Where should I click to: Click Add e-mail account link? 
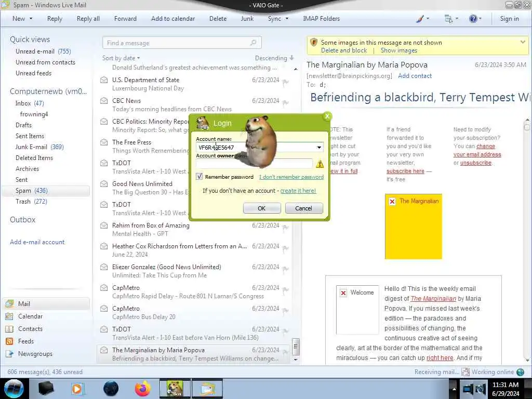point(37,242)
